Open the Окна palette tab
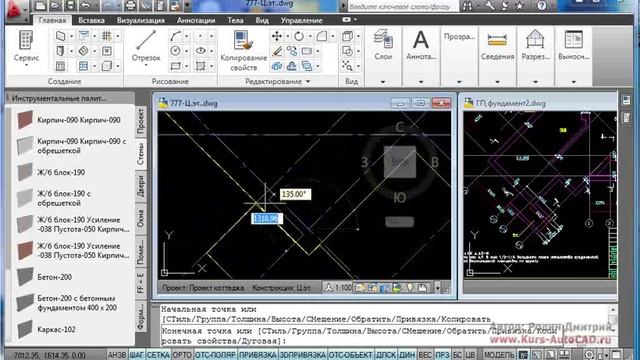 (x=140, y=218)
